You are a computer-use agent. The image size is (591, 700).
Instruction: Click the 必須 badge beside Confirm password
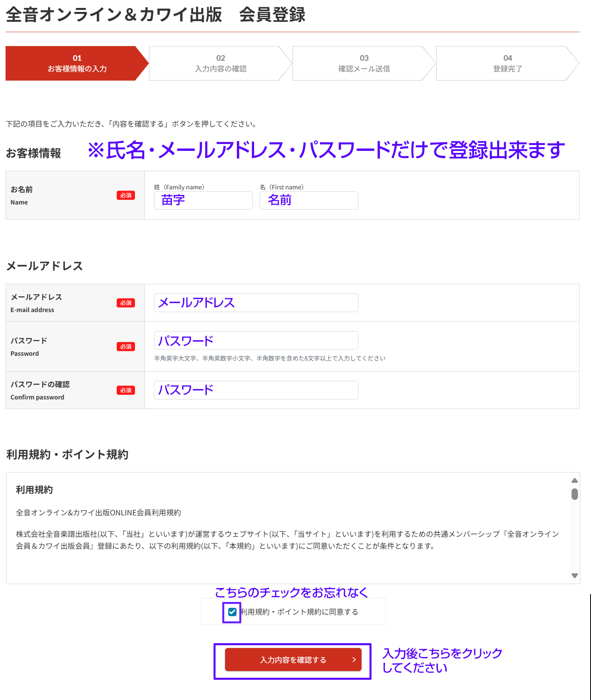[125, 390]
